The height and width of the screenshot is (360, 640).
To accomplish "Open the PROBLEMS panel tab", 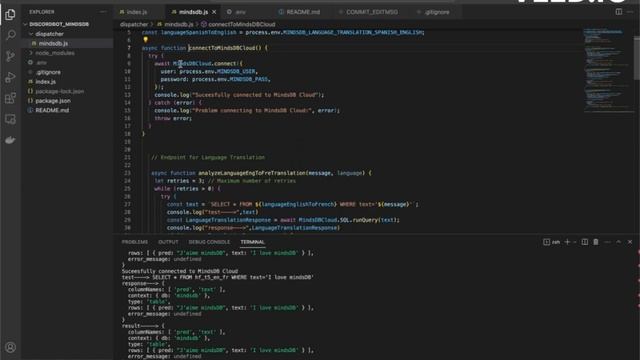I will (x=135, y=242).
